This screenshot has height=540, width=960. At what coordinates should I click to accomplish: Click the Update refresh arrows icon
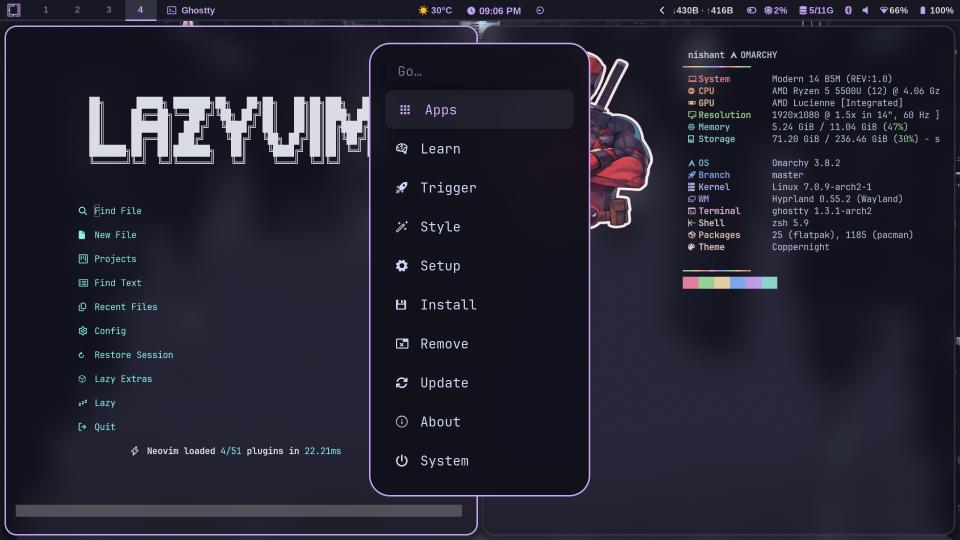(402, 383)
